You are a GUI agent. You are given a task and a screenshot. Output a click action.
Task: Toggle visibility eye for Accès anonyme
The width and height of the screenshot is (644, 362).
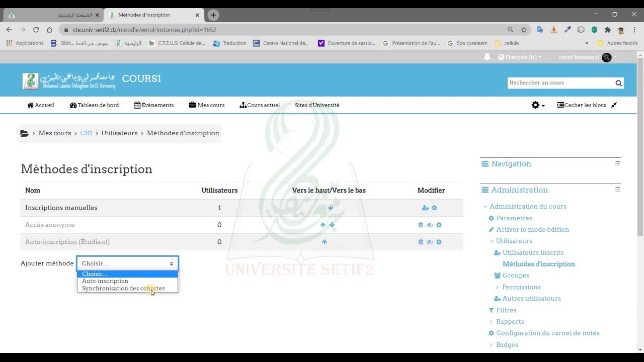430,225
